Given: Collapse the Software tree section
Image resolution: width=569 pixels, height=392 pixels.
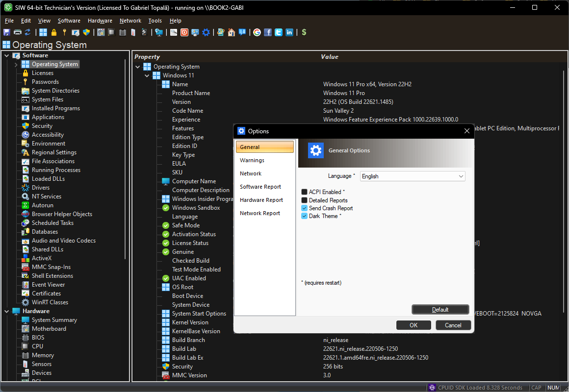Looking at the screenshot, I should click(6, 55).
